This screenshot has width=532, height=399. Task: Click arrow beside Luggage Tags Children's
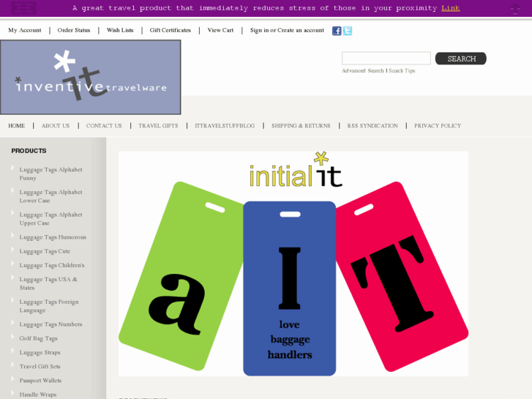(12, 264)
